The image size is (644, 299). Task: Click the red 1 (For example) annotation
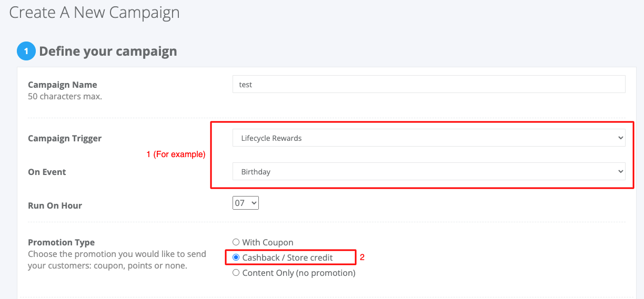176,154
